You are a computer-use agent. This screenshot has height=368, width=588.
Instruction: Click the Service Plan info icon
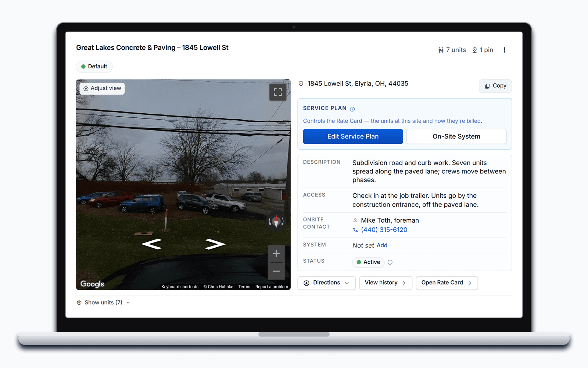click(x=352, y=109)
